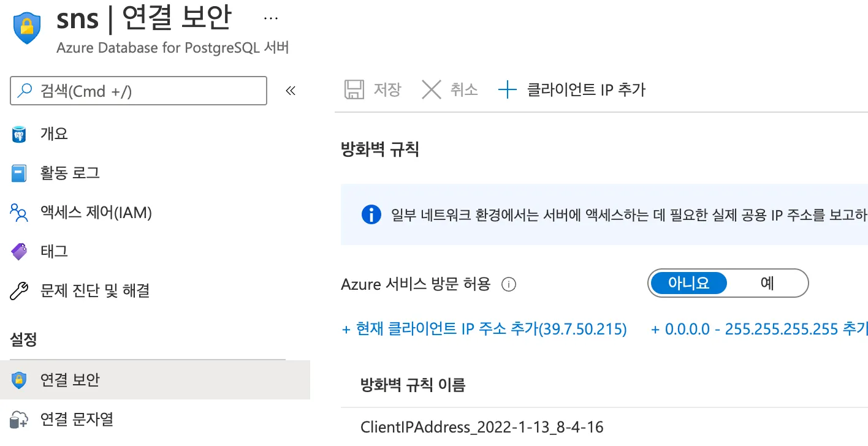The image size is (868, 446).
Task: Click the Azure Database for PostgreSQL 서버 subtitle
Action: tap(172, 48)
